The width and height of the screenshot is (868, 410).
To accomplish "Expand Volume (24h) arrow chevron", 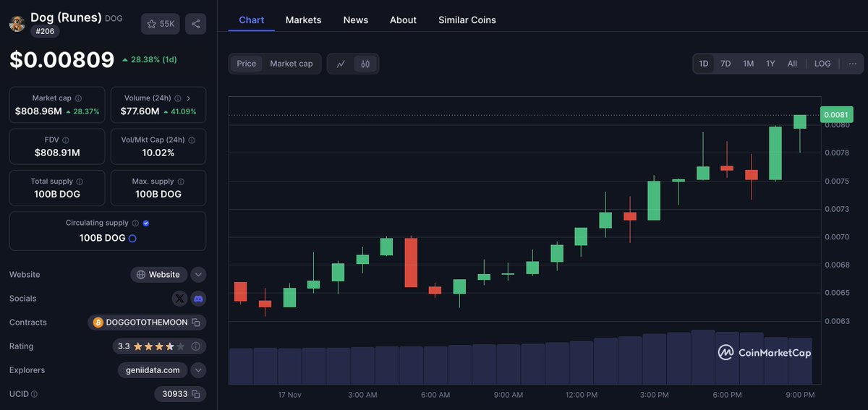I will 189,98.
